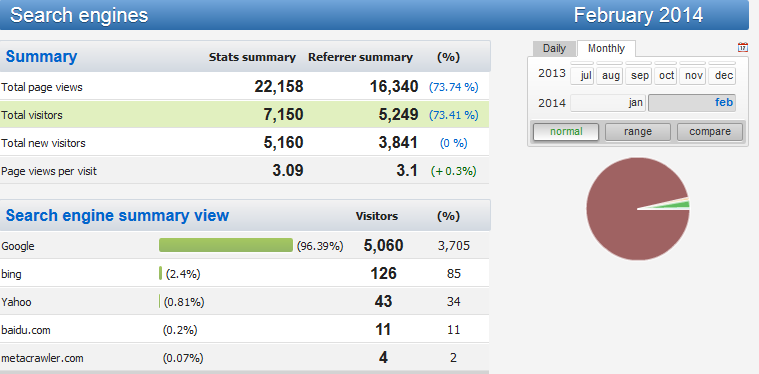Open the bing search engine row

[244, 274]
